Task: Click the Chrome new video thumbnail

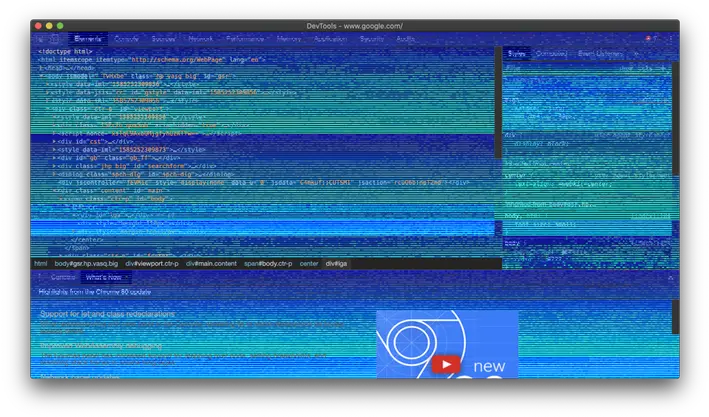Action: pos(447,344)
